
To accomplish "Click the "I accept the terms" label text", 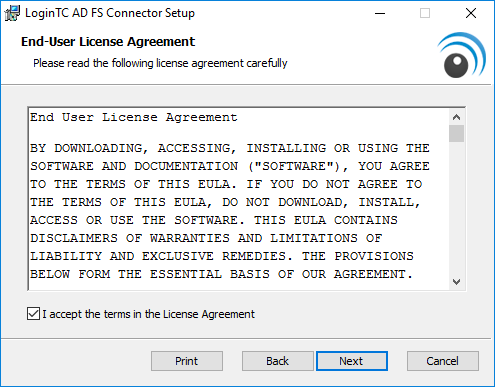I will click(148, 314).
